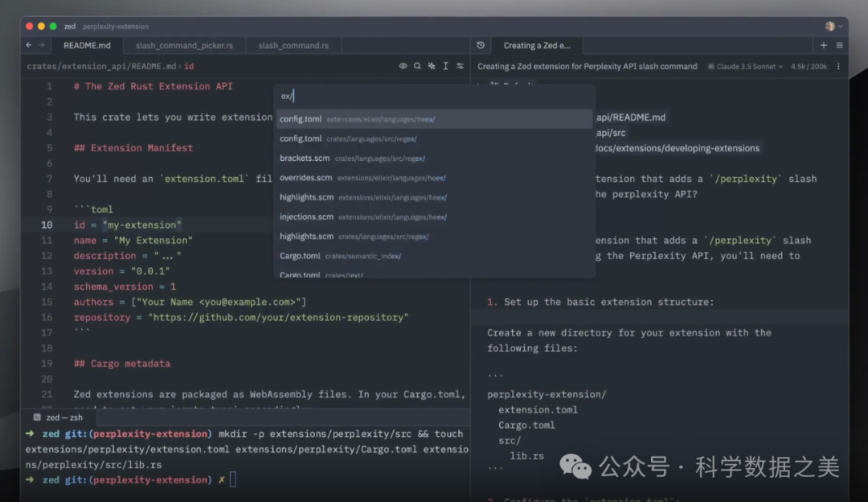Select the zed — zsh terminal tab
This screenshot has width=868, height=502.
point(58,418)
